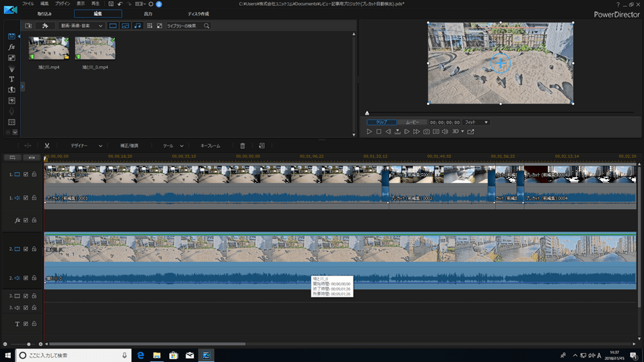Screen dimensions: 644x362
Task: Click the trash can delete icon
Action: click(x=243, y=146)
